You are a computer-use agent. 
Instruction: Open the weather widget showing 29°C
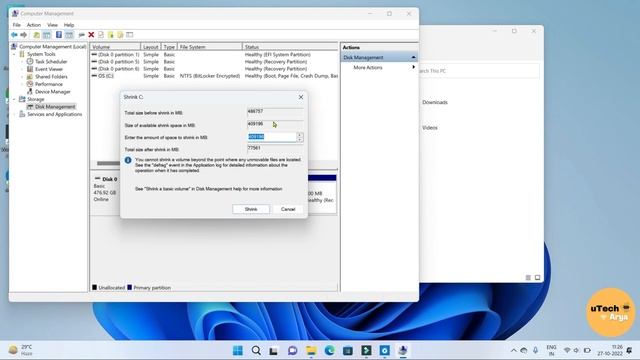tap(21, 350)
